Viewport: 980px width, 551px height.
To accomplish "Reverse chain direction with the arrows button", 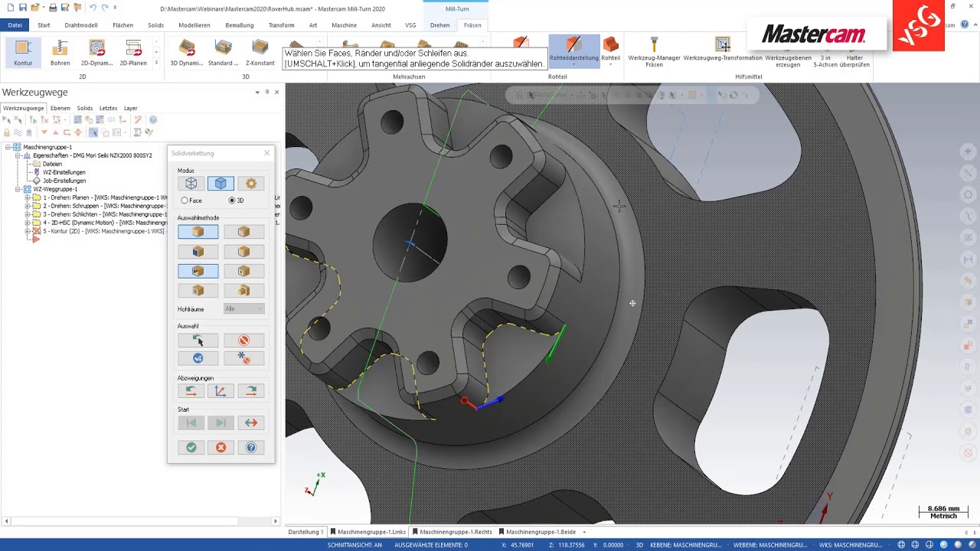I will [251, 422].
